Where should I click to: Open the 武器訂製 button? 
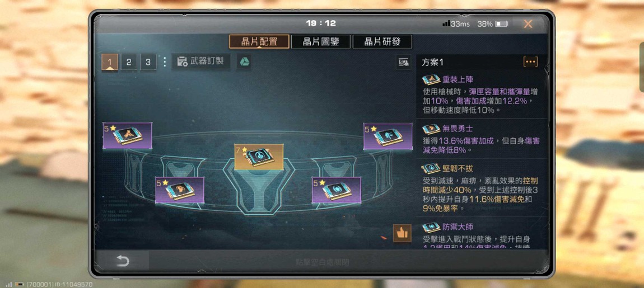click(201, 62)
